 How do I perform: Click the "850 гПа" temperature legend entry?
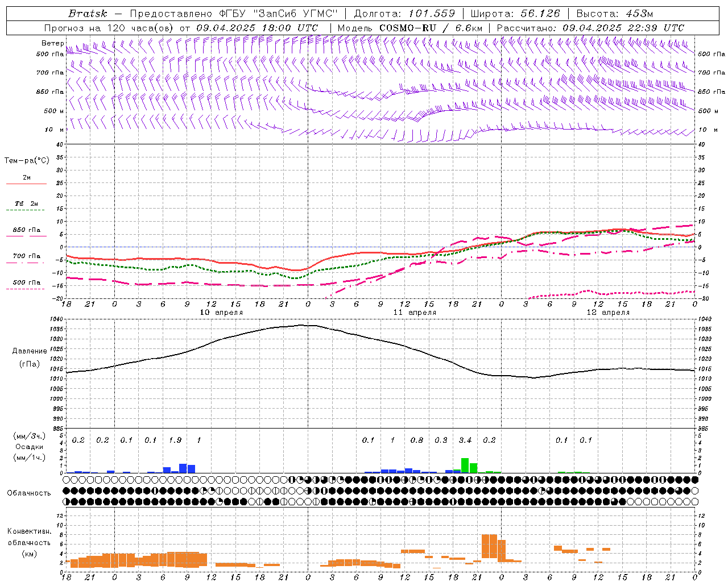pyautogui.click(x=27, y=230)
